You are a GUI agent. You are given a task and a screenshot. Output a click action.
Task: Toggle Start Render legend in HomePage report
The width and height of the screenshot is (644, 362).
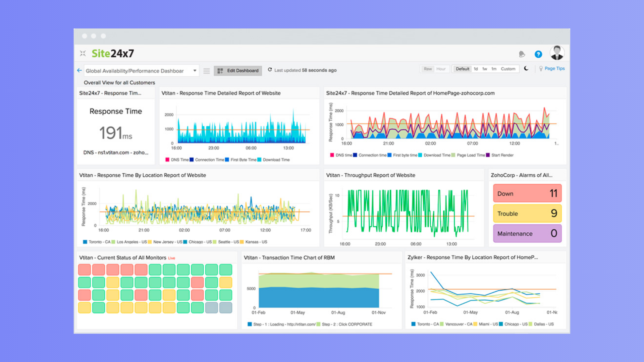(x=500, y=155)
